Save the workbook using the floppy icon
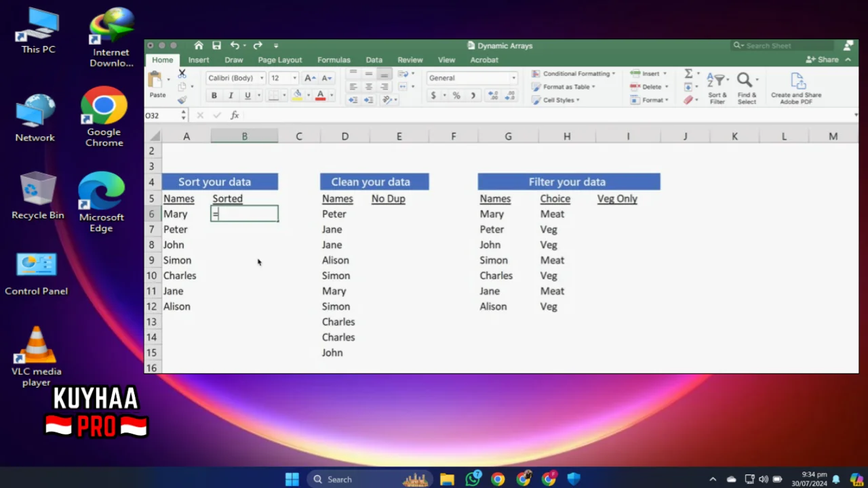868x488 pixels. 216,45
